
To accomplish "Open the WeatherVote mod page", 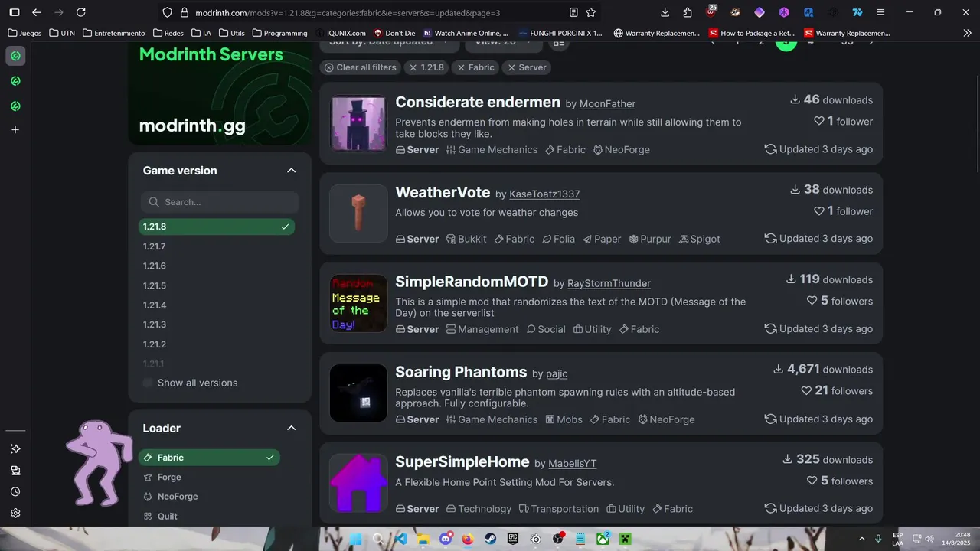I will (x=443, y=192).
